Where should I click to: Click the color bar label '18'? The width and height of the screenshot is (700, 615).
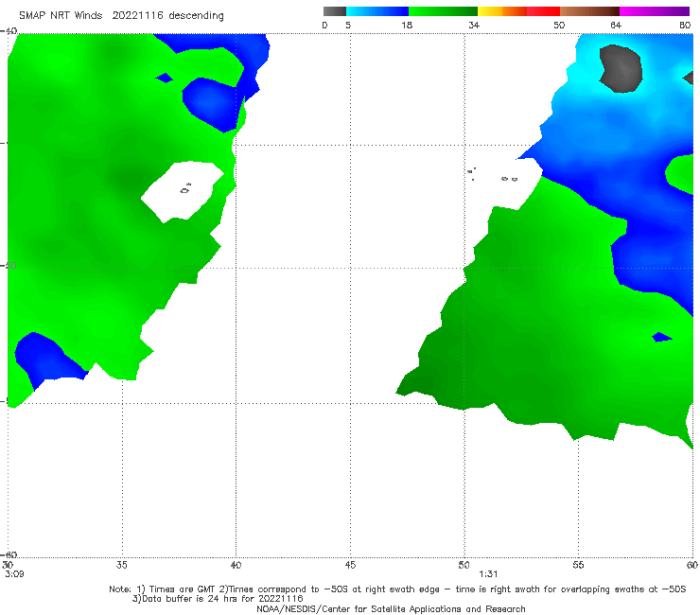[407, 26]
